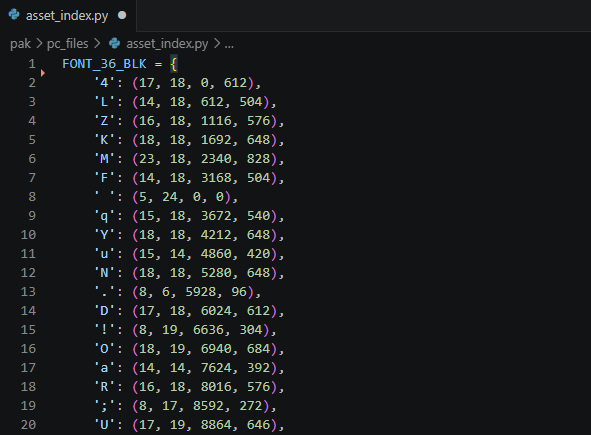This screenshot has width=591, height=435.
Task: Click value 5280 on the 'N' line
Action: pyautogui.click(x=216, y=273)
